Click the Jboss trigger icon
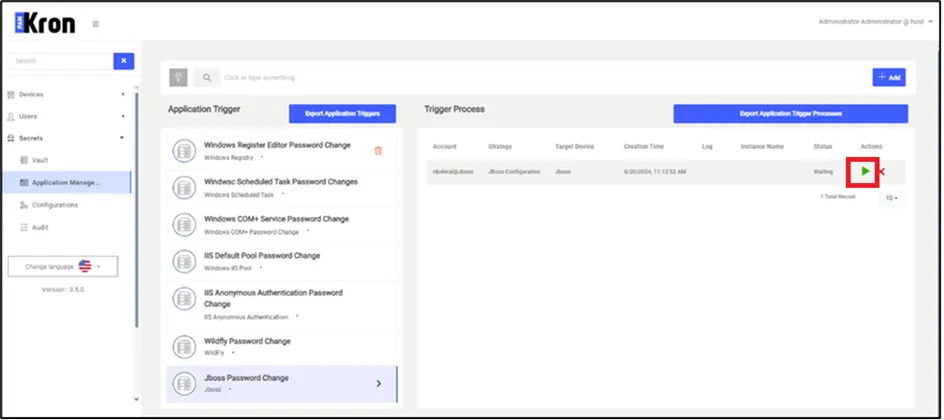 point(184,384)
